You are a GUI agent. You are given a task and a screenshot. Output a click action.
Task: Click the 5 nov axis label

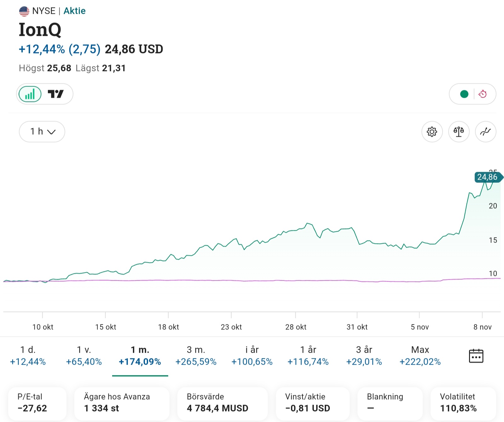click(420, 327)
